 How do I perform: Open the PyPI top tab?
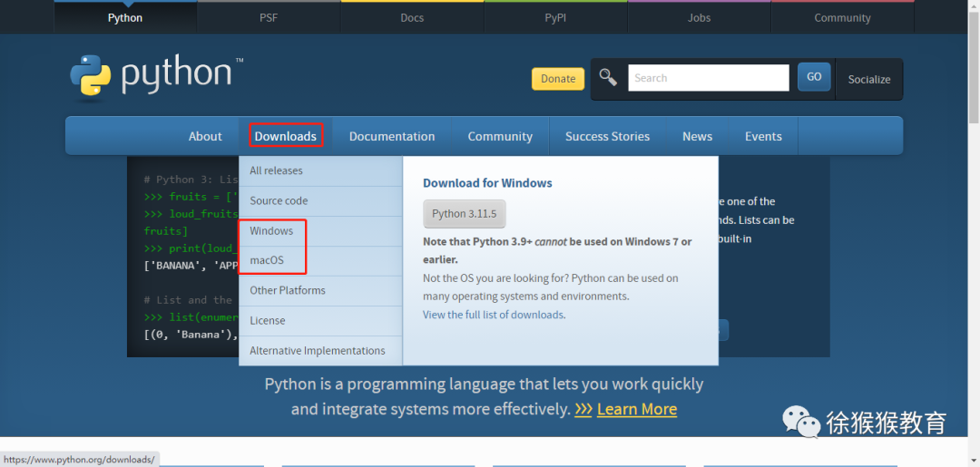(x=555, y=17)
